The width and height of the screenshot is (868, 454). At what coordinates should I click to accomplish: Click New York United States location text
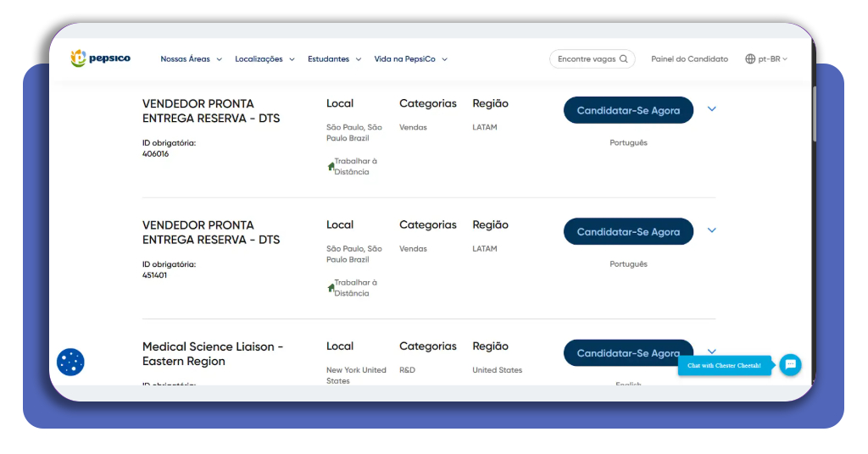(x=356, y=375)
